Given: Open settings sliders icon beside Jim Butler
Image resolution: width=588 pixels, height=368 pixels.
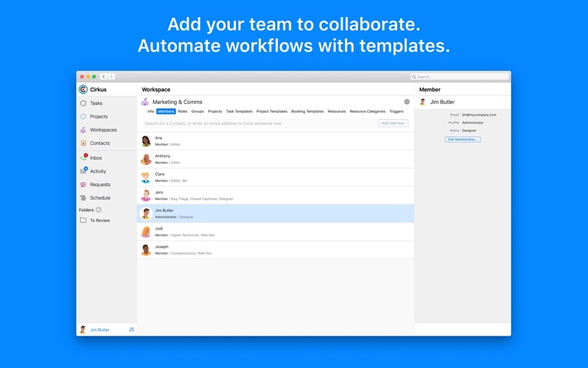Looking at the screenshot, I should coord(132,330).
